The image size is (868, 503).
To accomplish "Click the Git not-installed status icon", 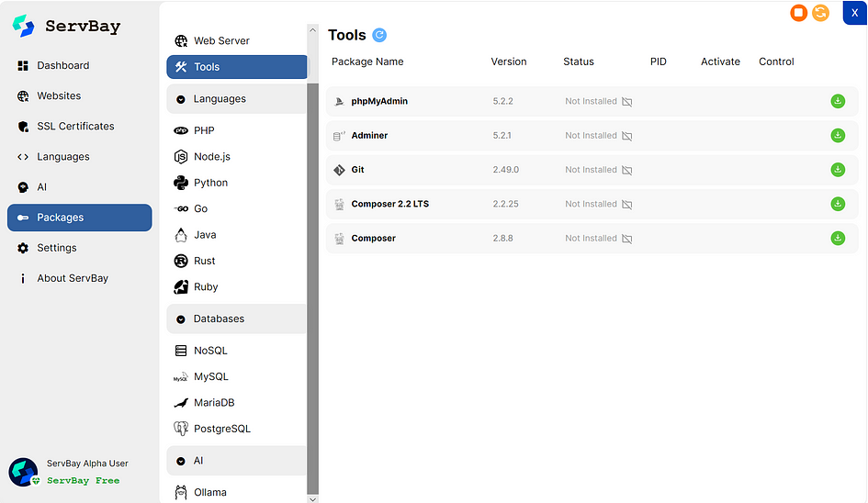I will point(626,171).
